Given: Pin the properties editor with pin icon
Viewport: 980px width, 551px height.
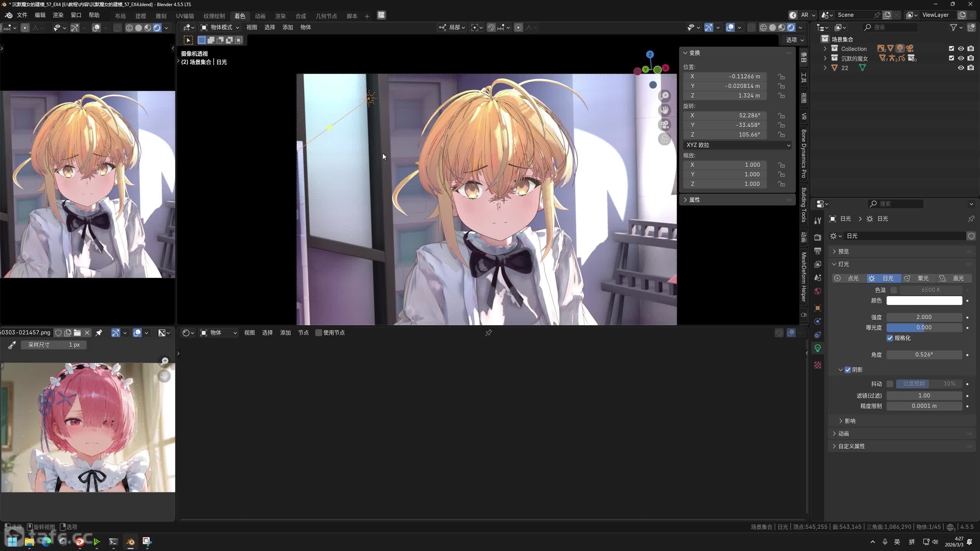Looking at the screenshot, I should pos(971,219).
